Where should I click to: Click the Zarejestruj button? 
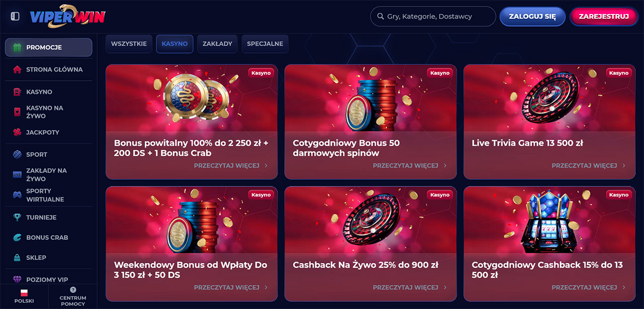(604, 16)
